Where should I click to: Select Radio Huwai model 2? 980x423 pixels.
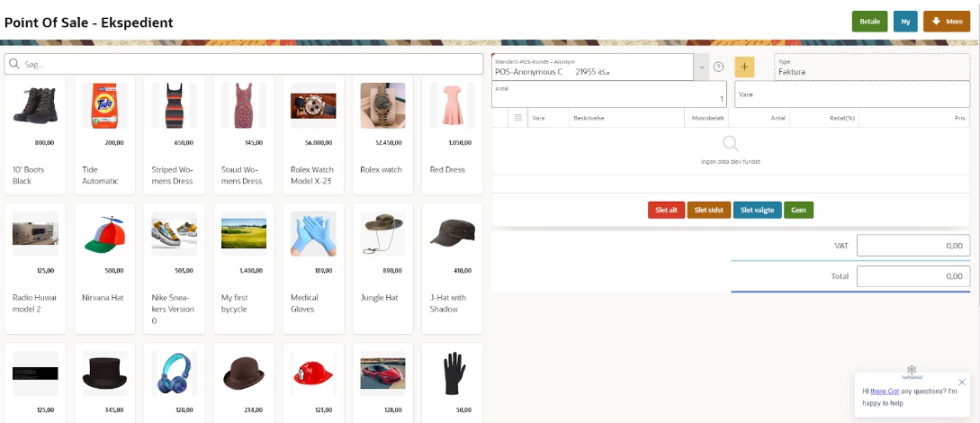[x=35, y=269]
